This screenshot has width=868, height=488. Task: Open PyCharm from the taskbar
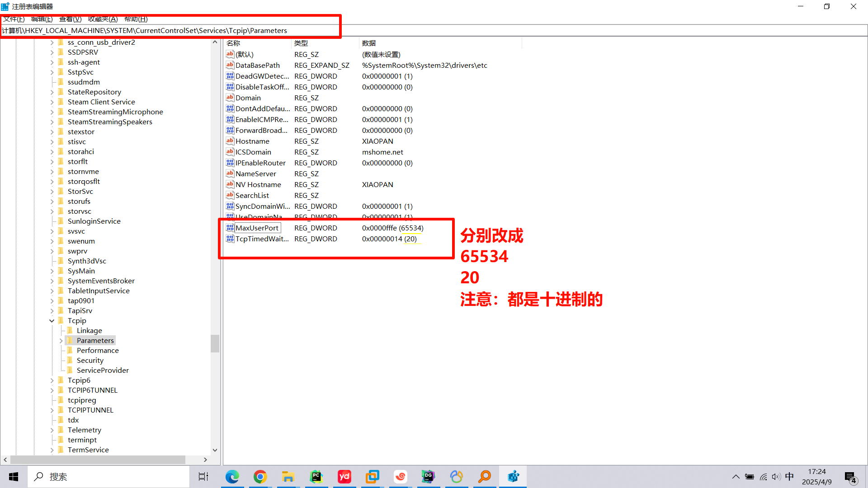point(316,477)
